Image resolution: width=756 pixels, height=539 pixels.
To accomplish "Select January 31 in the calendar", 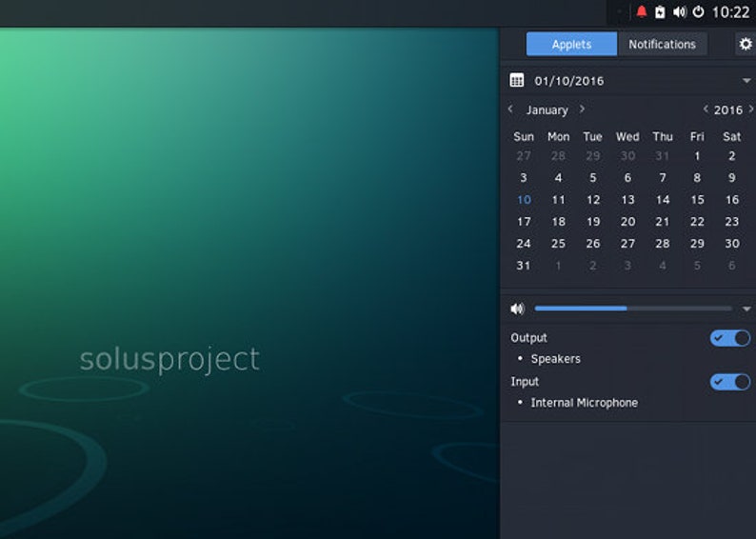I will click(x=524, y=266).
